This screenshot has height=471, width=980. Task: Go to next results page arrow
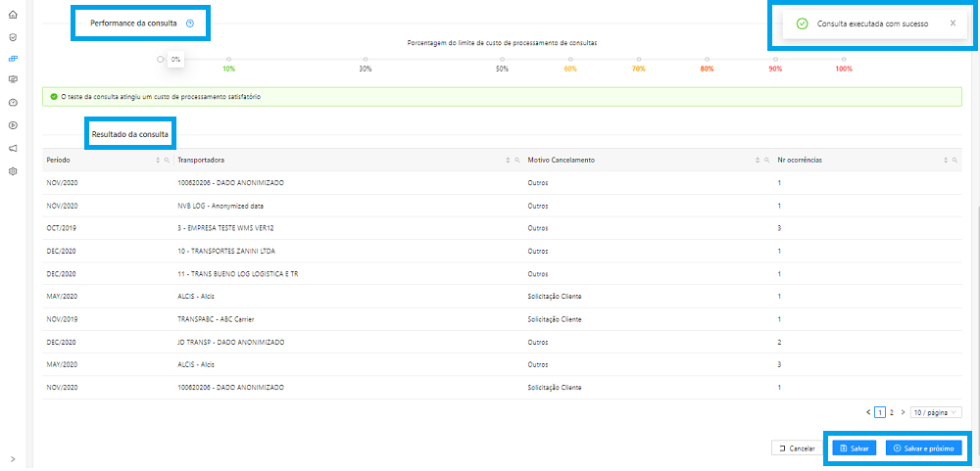903,412
